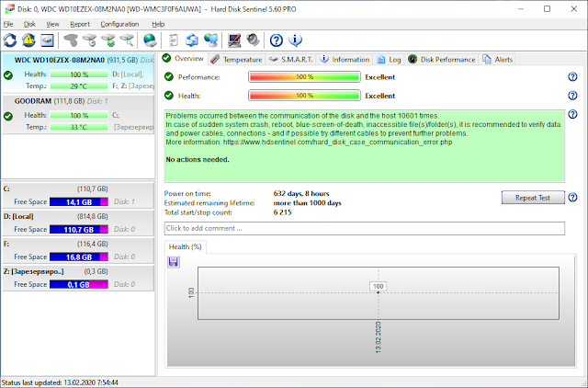Click the D: free space 110,7 GB bar

tap(79, 229)
